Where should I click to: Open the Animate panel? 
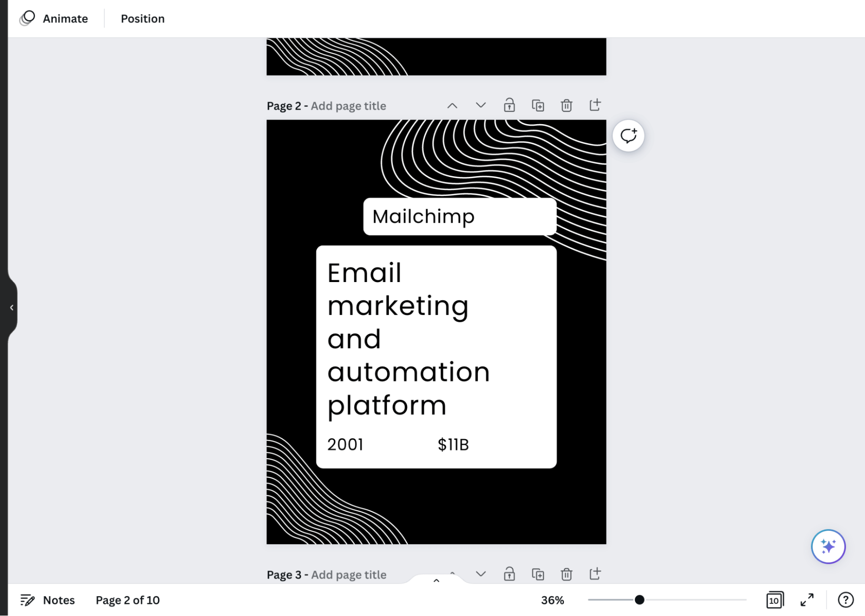click(54, 19)
